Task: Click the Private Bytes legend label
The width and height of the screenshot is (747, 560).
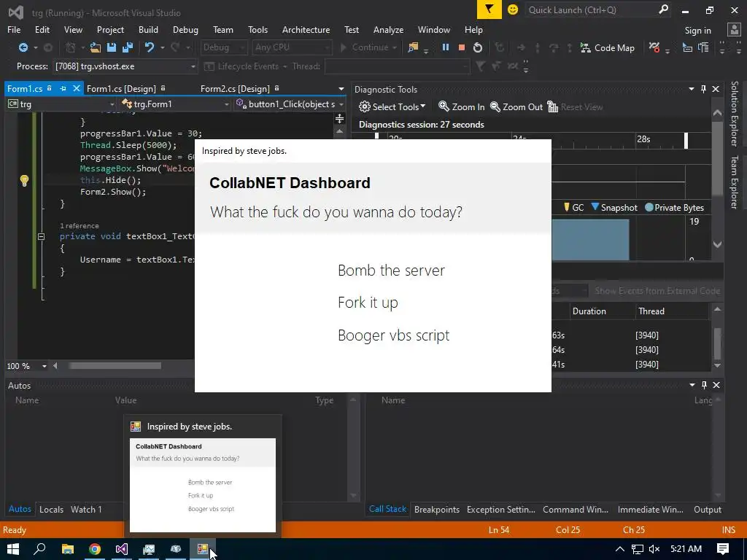Action: [679, 208]
